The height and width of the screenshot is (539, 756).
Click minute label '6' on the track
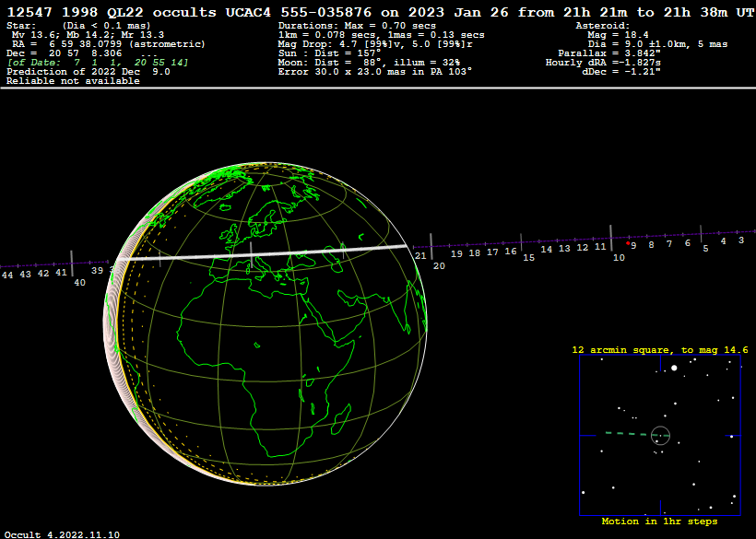point(688,243)
